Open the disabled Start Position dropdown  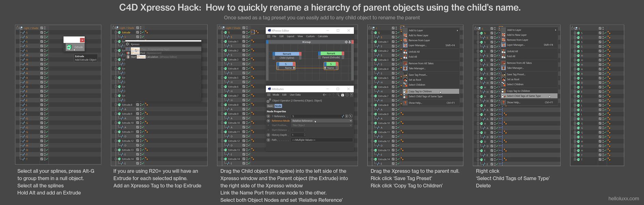coord(322,125)
